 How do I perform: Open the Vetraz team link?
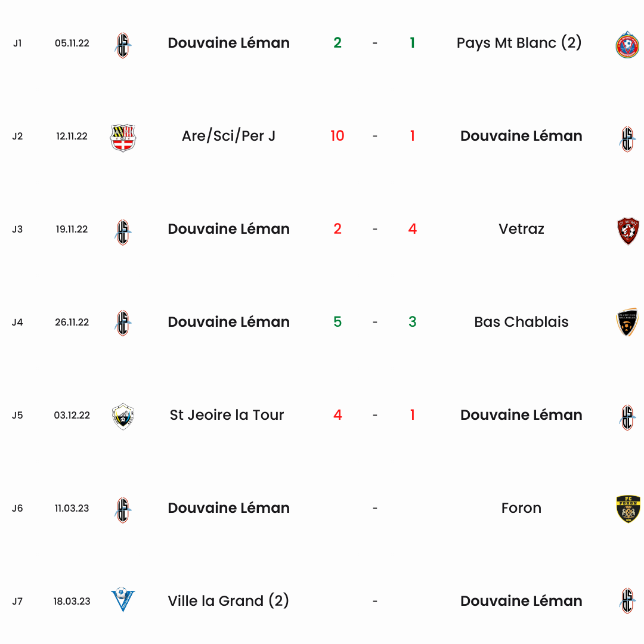[521, 229]
